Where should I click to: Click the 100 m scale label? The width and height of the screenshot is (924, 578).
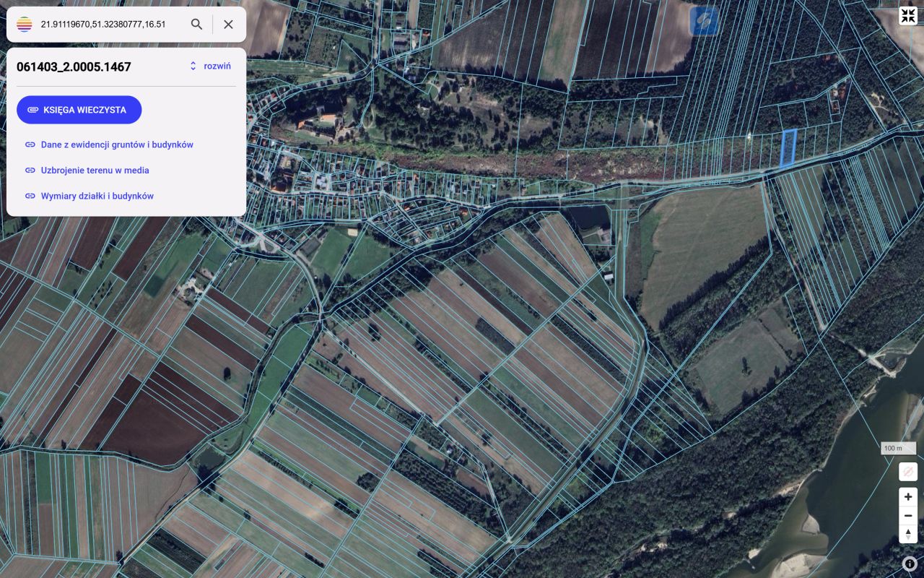[x=899, y=448]
